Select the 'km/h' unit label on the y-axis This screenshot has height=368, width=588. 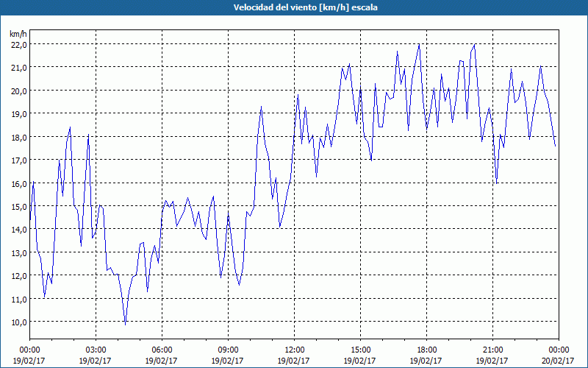click(18, 34)
